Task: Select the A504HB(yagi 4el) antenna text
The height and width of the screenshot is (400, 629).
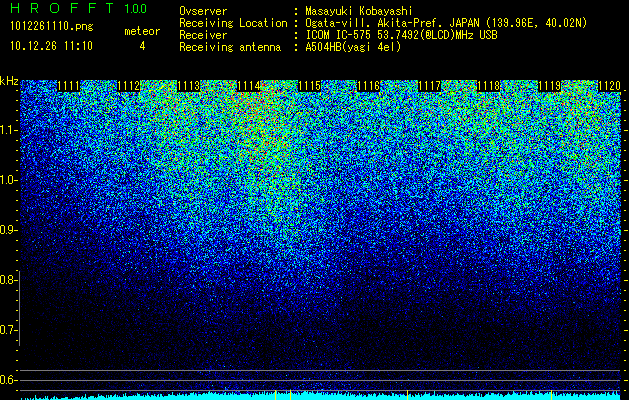Action: click(353, 47)
